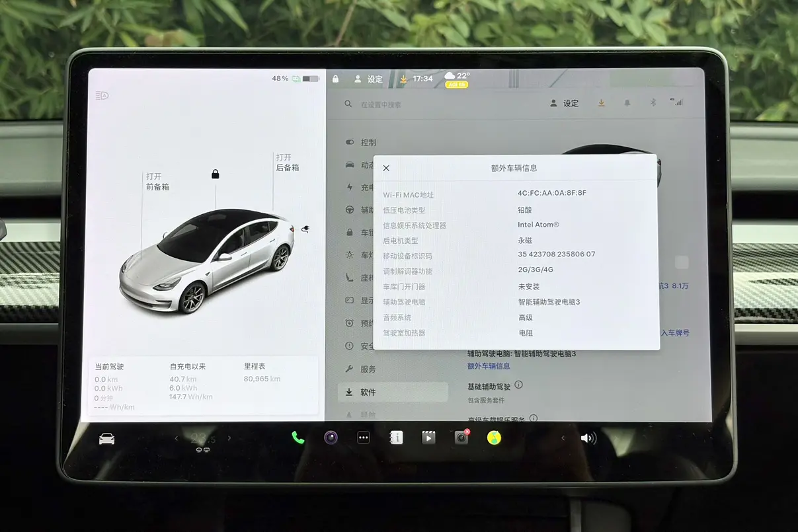Lower volume using chevron beside speaker
The width and height of the screenshot is (798, 532).
[x=563, y=438]
